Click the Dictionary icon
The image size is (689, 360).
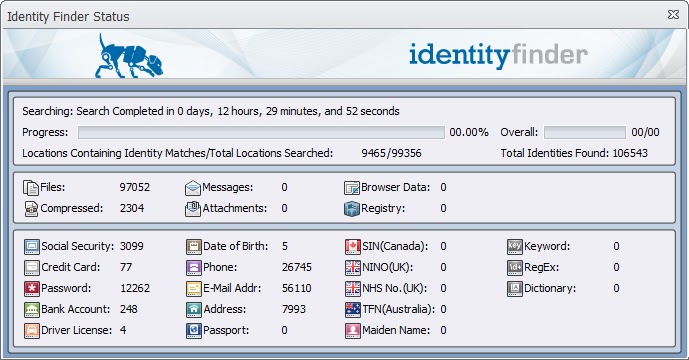pos(515,288)
